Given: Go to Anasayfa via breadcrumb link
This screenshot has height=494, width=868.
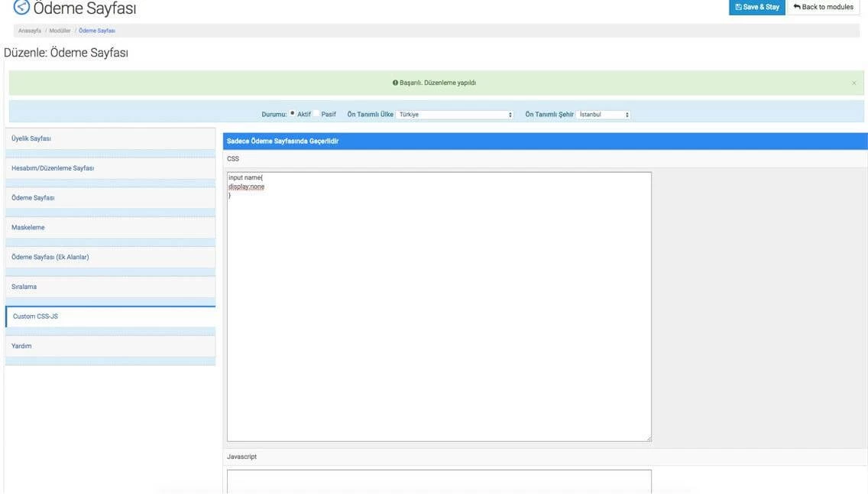Looking at the screenshot, I should tap(28, 31).
